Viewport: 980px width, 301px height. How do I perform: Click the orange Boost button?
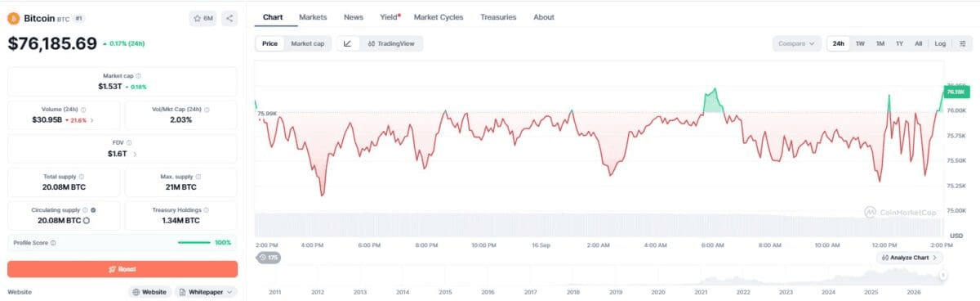122,268
